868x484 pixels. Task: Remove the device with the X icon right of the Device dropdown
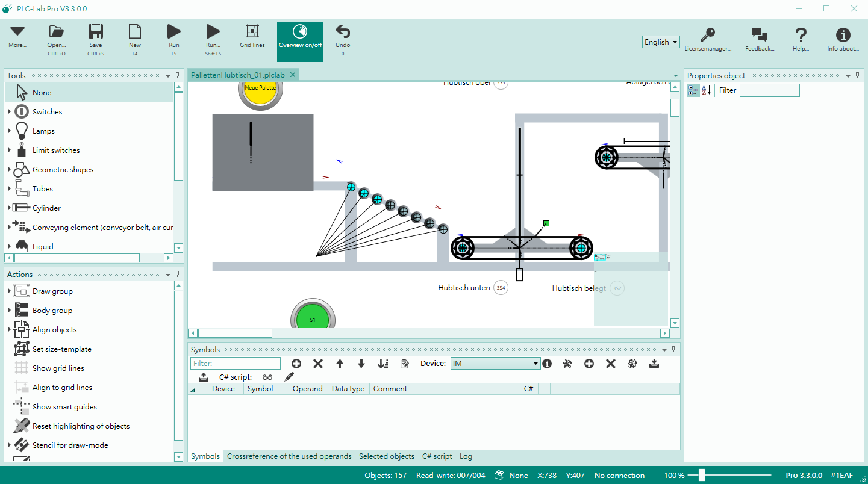[x=611, y=364]
